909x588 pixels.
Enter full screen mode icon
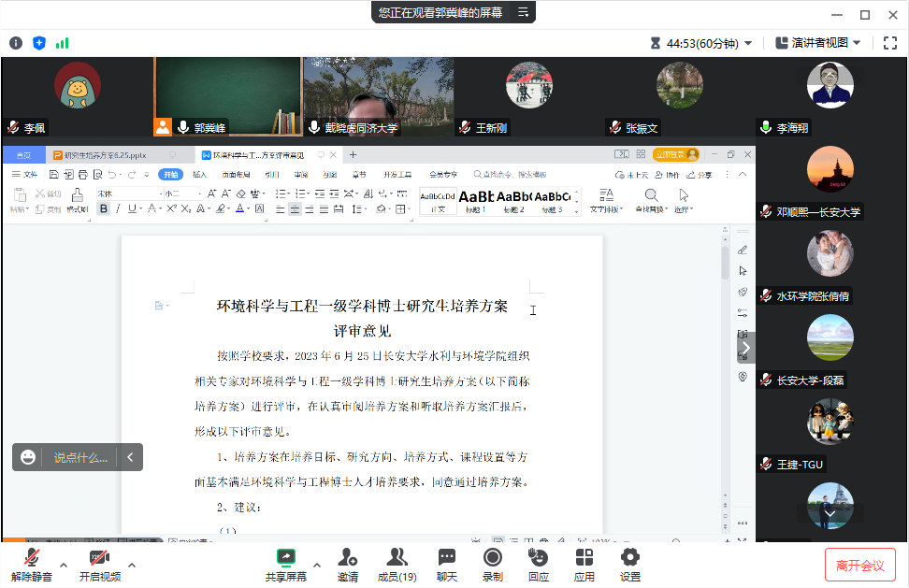pos(889,43)
